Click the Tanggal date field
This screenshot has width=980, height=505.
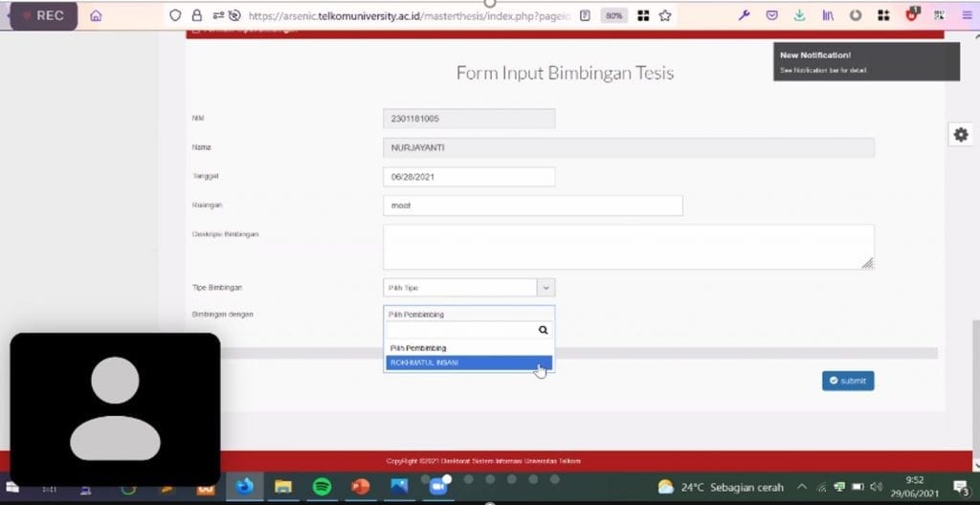[x=468, y=177]
